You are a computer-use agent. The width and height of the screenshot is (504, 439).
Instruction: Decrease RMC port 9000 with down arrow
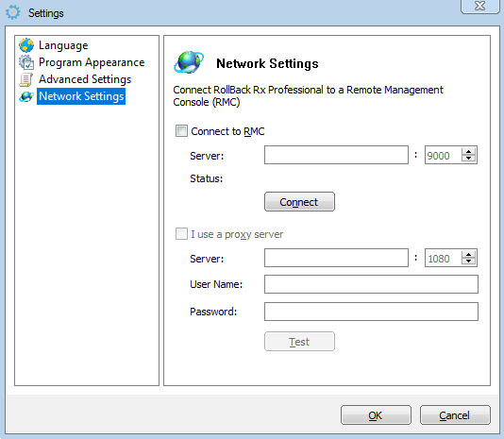coord(468,159)
